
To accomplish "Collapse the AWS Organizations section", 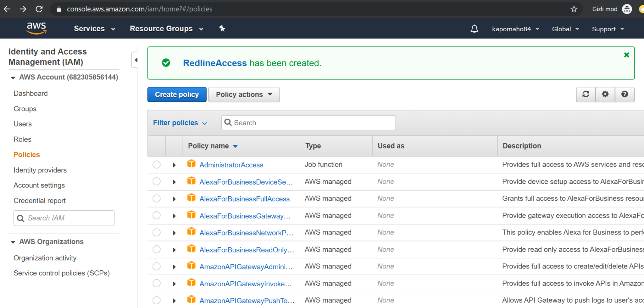I will coord(13,242).
